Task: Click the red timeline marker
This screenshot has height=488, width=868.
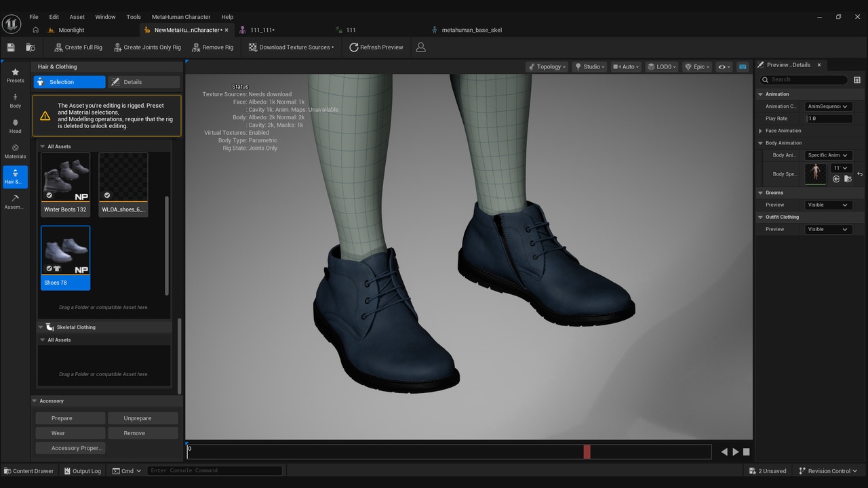Action: pos(587,451)
